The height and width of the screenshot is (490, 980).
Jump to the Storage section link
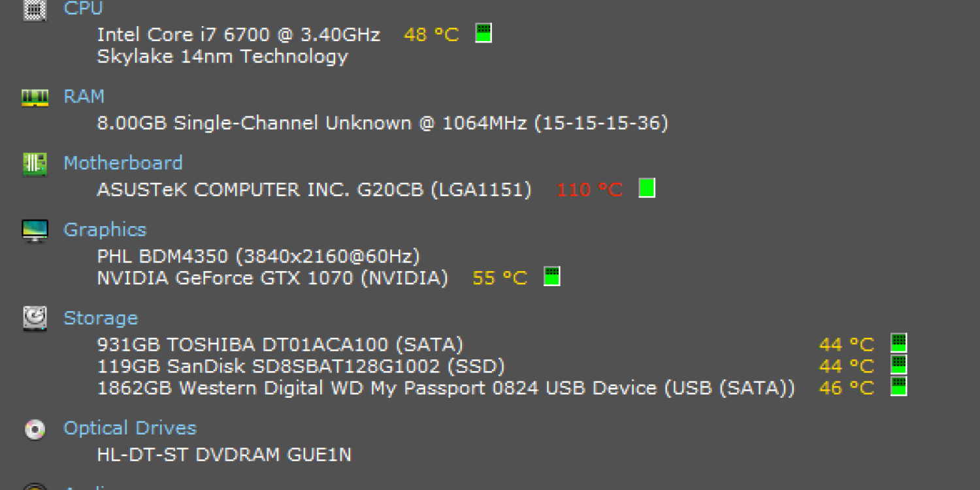(x=101, y=318)
